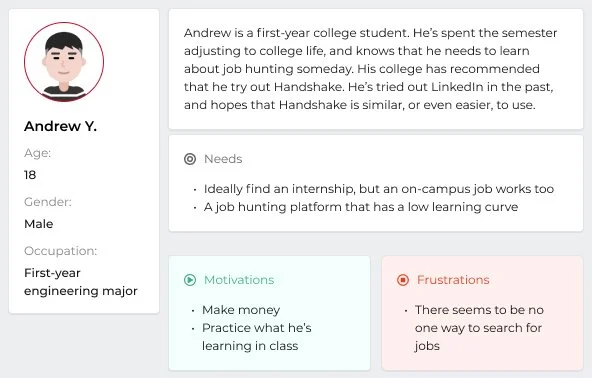Click the bio paragraph mentioning Handshake
Screen dimensions: 592x378
point(370,69)
